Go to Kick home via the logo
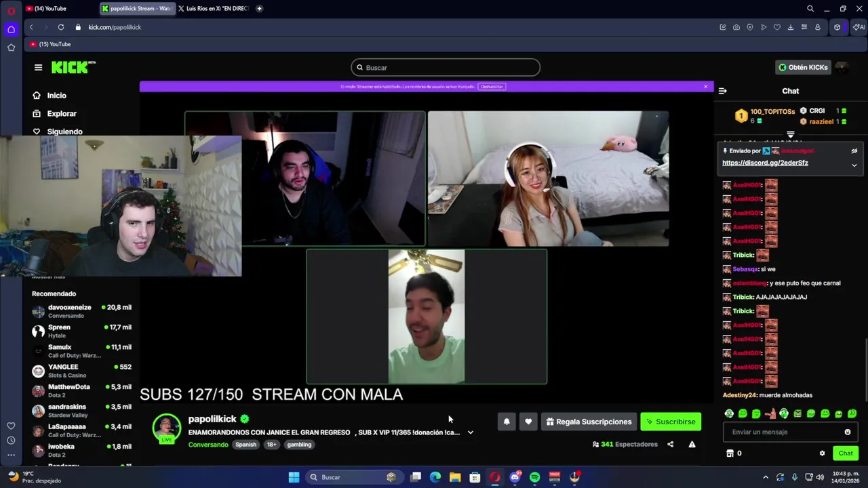This screenshot has height=488, width=868. pos(73,67)
